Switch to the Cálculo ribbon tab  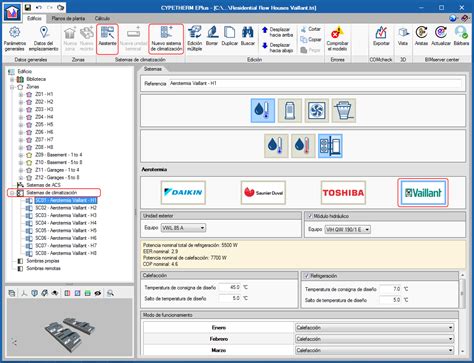click(102, 18)
